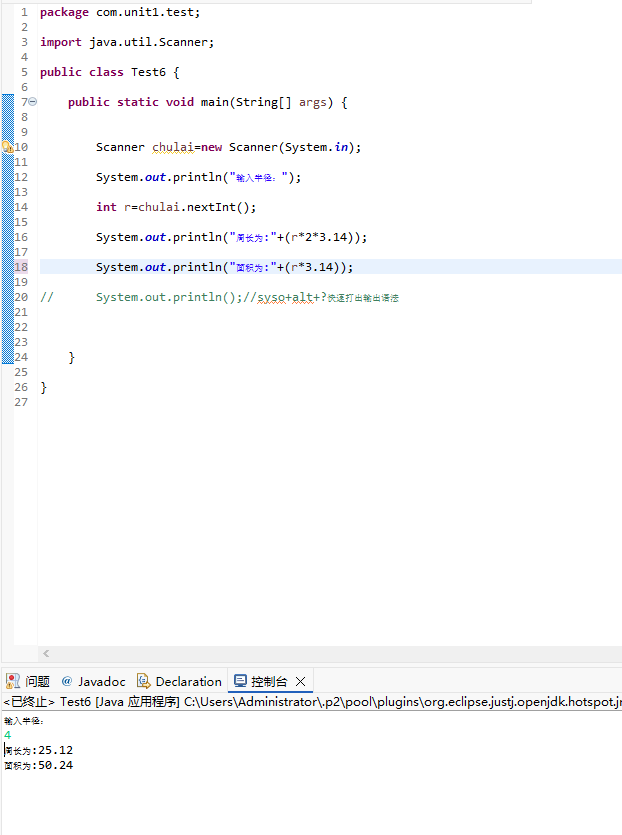Click the console input value 4
The width and height of the screenshot is (622, 835).
pos(8,735)
